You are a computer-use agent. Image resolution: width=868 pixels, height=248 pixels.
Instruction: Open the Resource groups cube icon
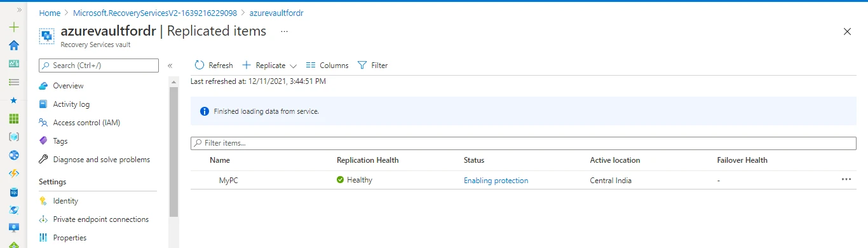14,137
